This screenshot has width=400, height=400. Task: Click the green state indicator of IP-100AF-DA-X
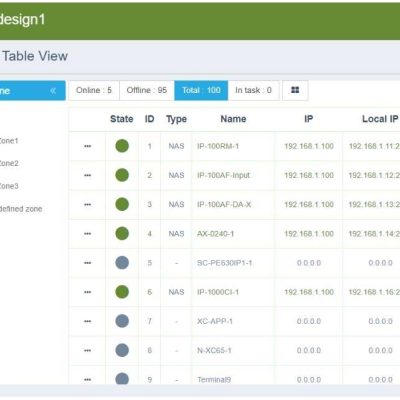click(x=122, y=204)
